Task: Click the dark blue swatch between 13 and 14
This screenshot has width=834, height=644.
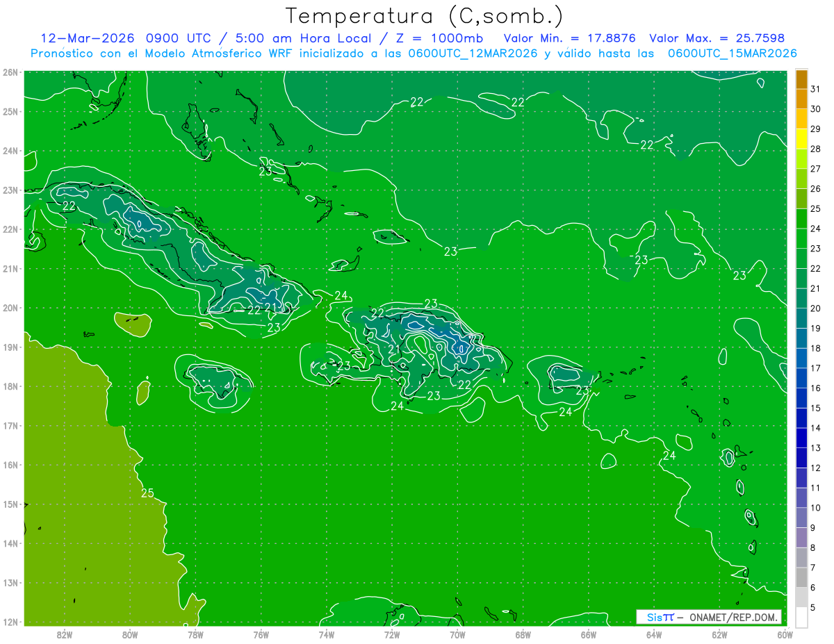Action: 801,438
